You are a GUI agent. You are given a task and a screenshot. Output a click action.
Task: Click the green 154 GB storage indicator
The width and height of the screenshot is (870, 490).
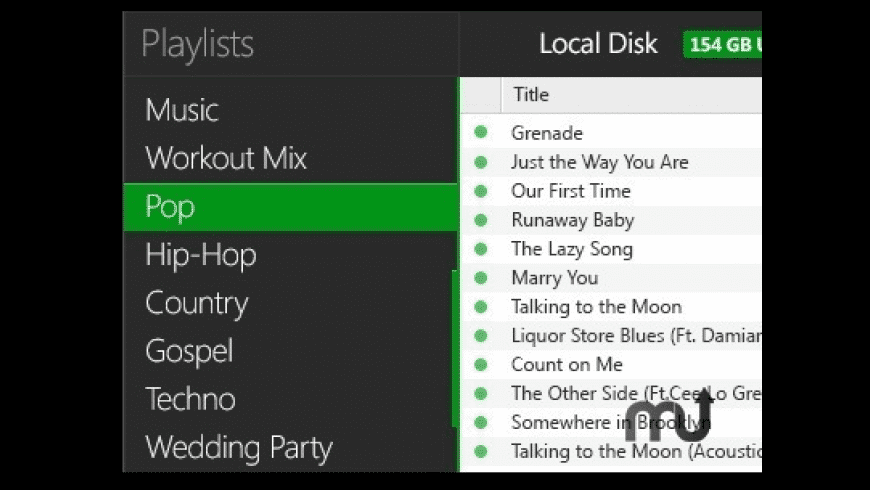724,45
